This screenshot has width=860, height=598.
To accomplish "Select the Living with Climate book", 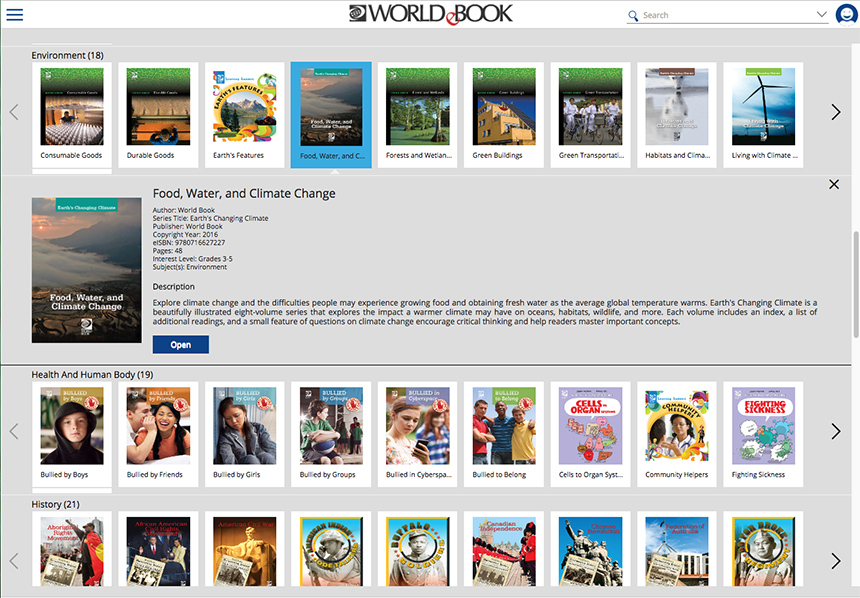I will pos(763,115).
